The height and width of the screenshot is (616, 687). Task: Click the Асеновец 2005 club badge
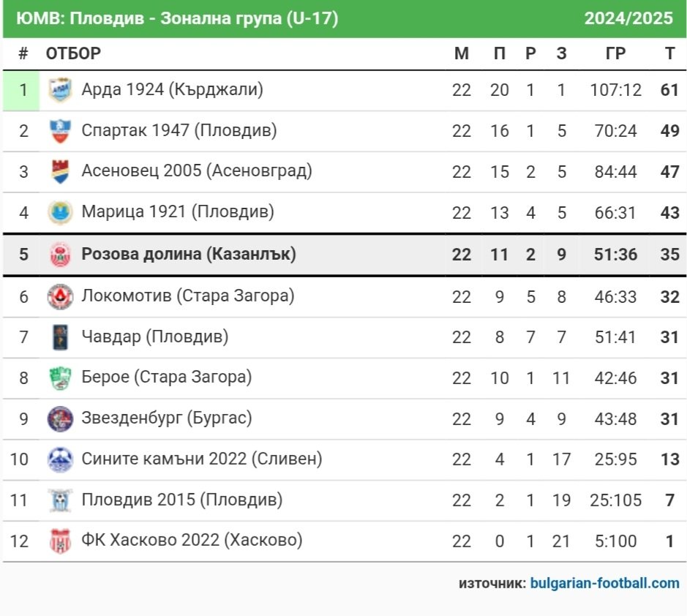click(x=60, y=172)
